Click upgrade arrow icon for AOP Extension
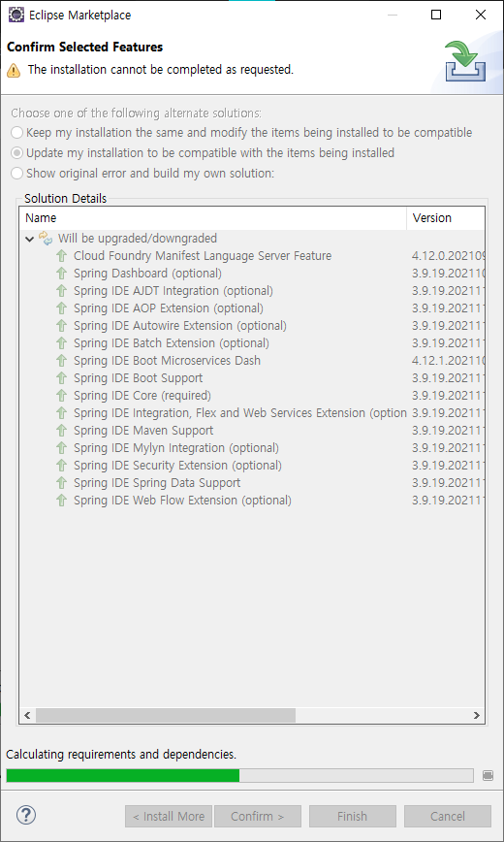This screenshot has width=504, height=842. click(x=62, y=308)
